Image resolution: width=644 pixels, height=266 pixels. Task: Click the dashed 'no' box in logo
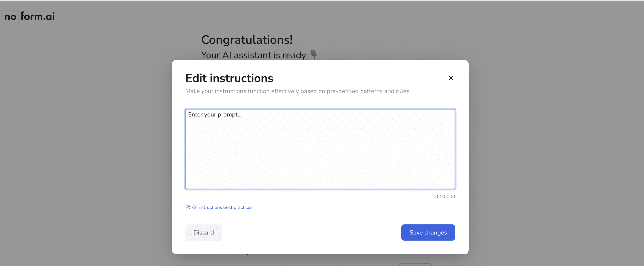point(11,17)
